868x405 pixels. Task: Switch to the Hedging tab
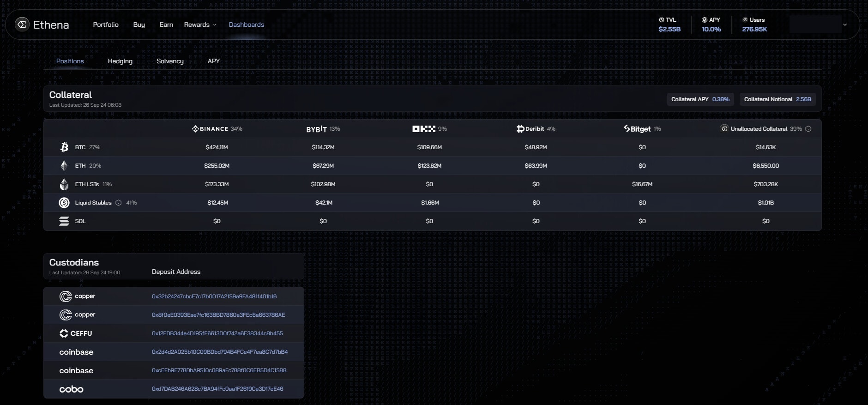tap(120, 61)
